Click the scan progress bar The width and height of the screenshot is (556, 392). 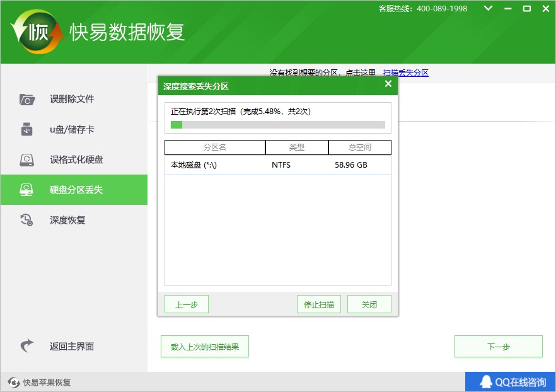pos(278,125)
